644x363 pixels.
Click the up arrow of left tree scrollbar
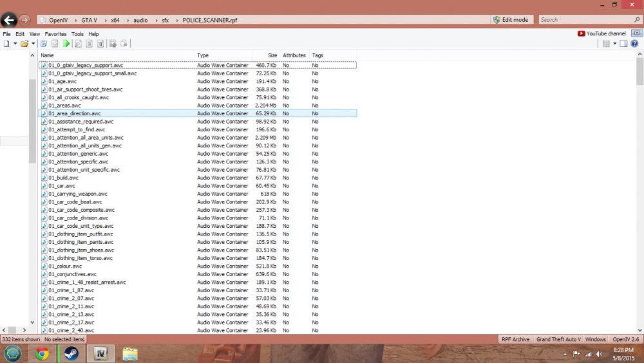pos(32,55)
